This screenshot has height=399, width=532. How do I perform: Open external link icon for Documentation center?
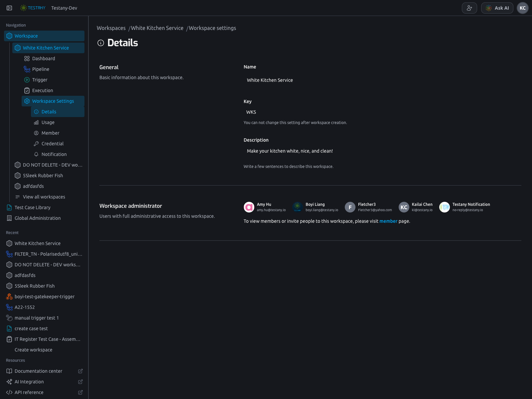click(x=80, y=371)
